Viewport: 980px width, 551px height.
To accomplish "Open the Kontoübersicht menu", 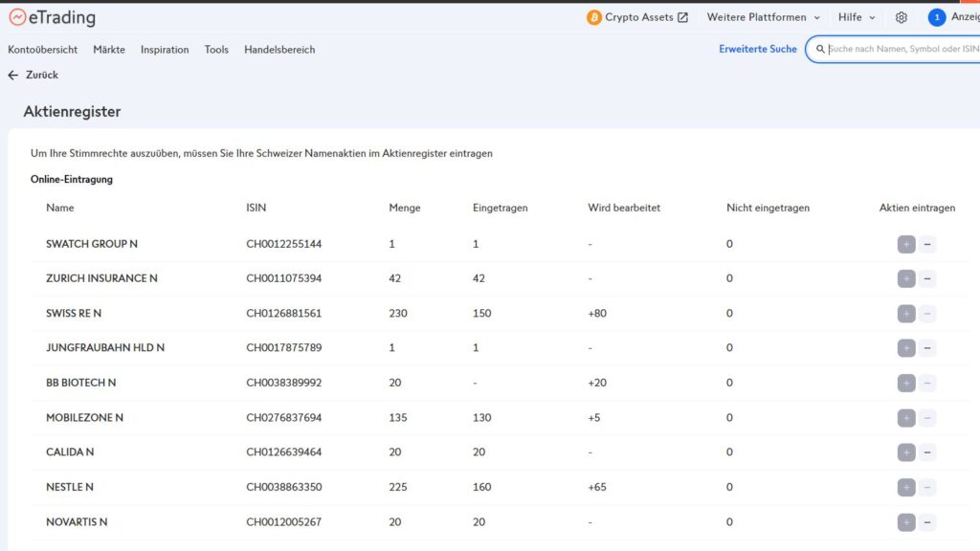I will (x=42, y=50).
